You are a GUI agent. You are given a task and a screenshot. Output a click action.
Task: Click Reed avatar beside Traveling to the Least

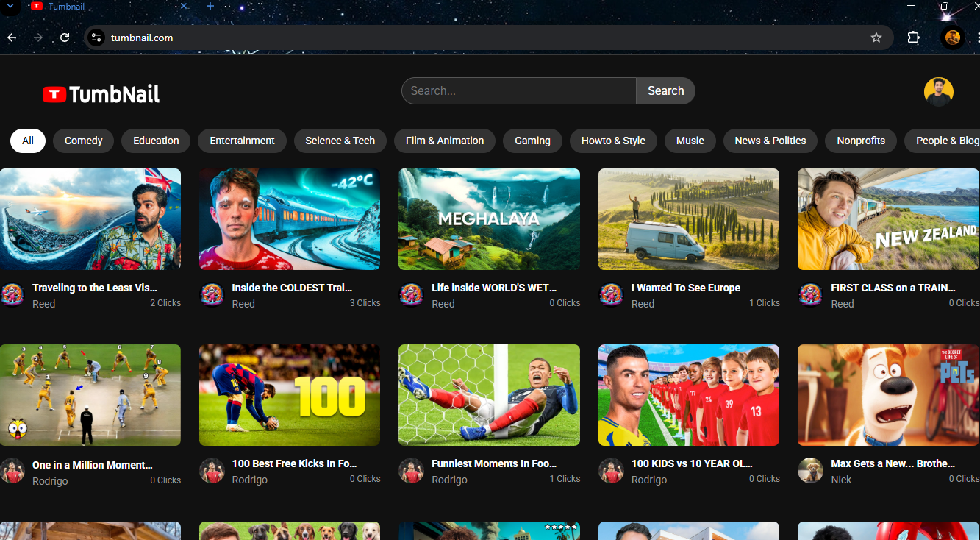click(x=12, y=294)
